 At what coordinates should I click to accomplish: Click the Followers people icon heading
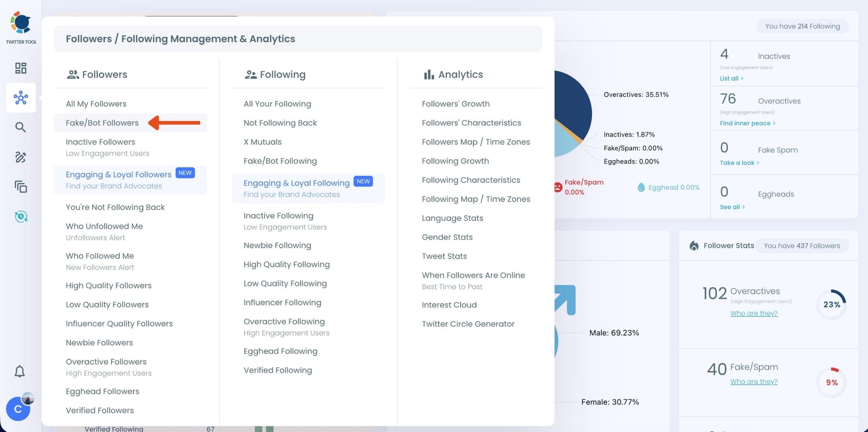coord(73,75)
